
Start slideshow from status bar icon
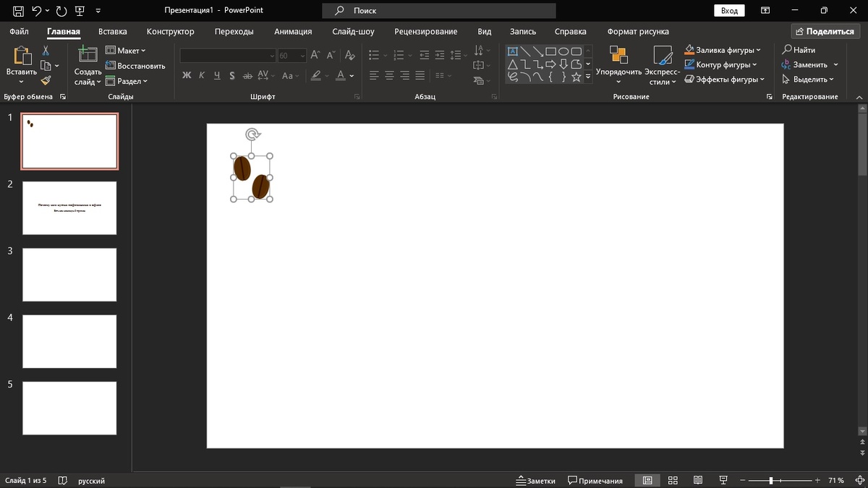point(723,481)
